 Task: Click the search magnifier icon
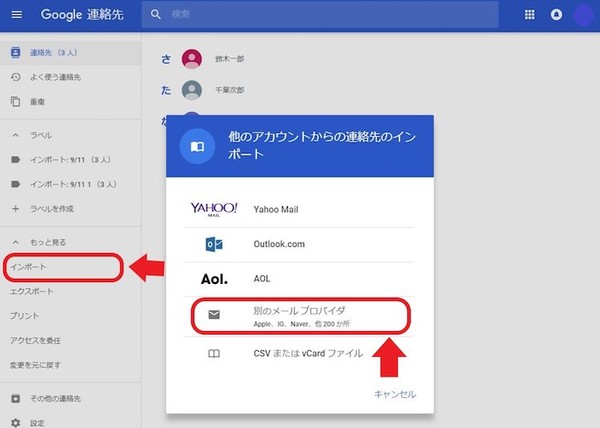coord(156,15)
